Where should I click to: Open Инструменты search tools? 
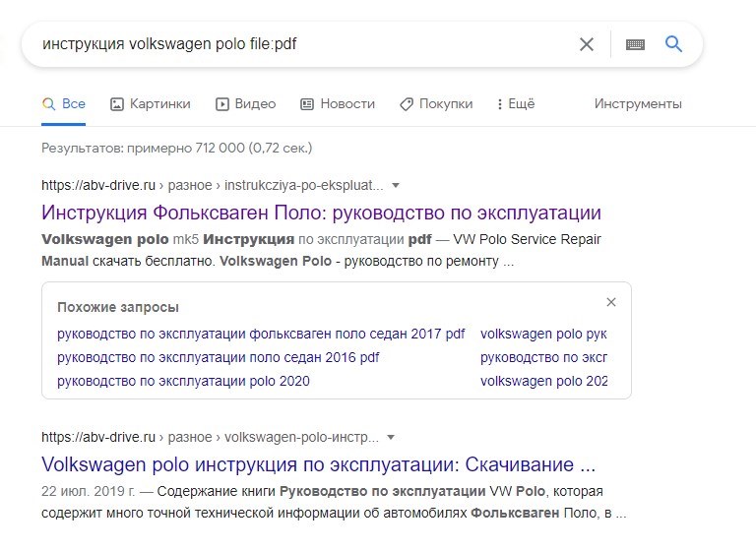[x=638, y=103]
